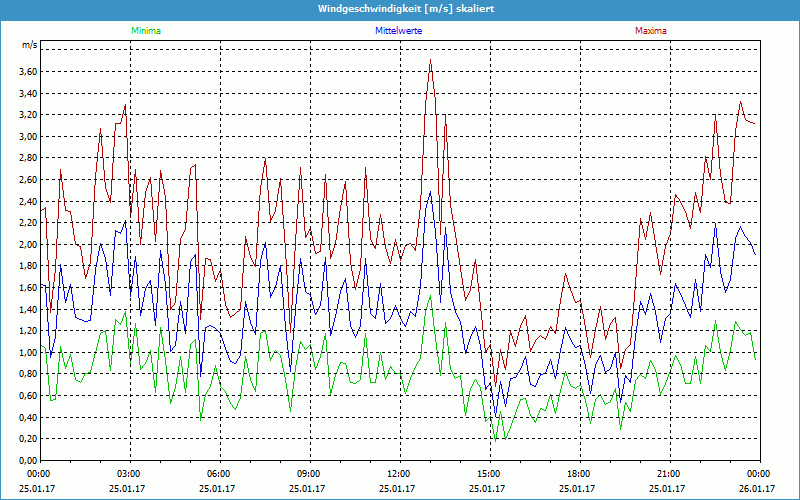Click the highest red Maxima peak after 12:00
The image size is (800, 500).
coord(430,60)
